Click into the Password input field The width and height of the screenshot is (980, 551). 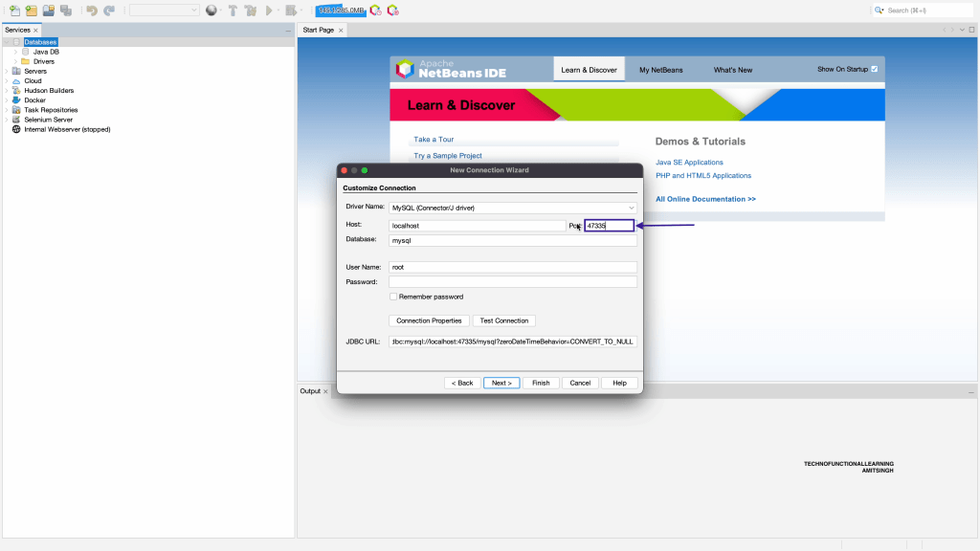pos(512,282)
